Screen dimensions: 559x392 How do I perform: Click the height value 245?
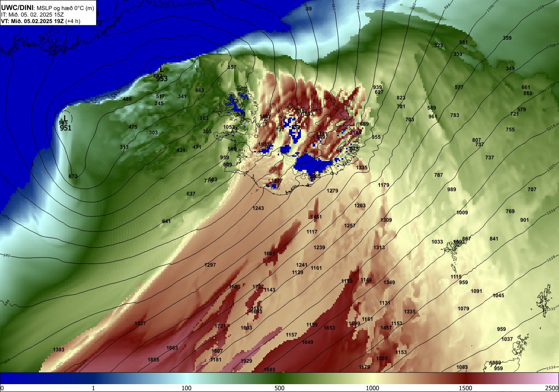[159, 103]
